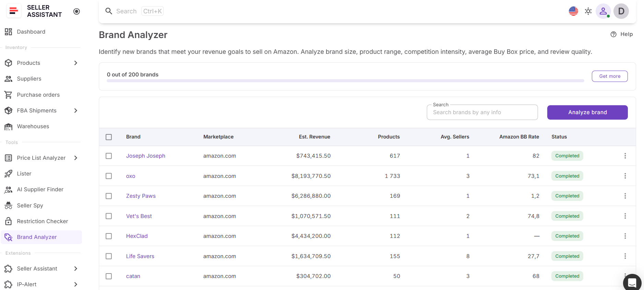
Task: Open row actions for Life Savers
Action: [x=625, y=256]
